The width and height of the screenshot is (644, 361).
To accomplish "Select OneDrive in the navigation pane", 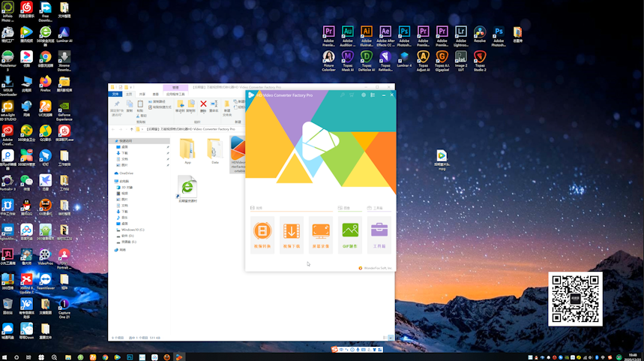I will pos(125,173).
